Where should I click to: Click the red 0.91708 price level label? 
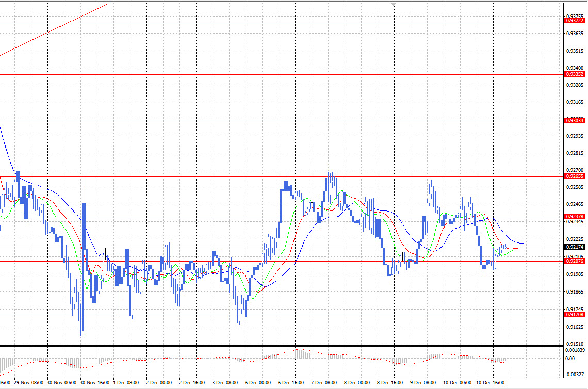[575, 315]
